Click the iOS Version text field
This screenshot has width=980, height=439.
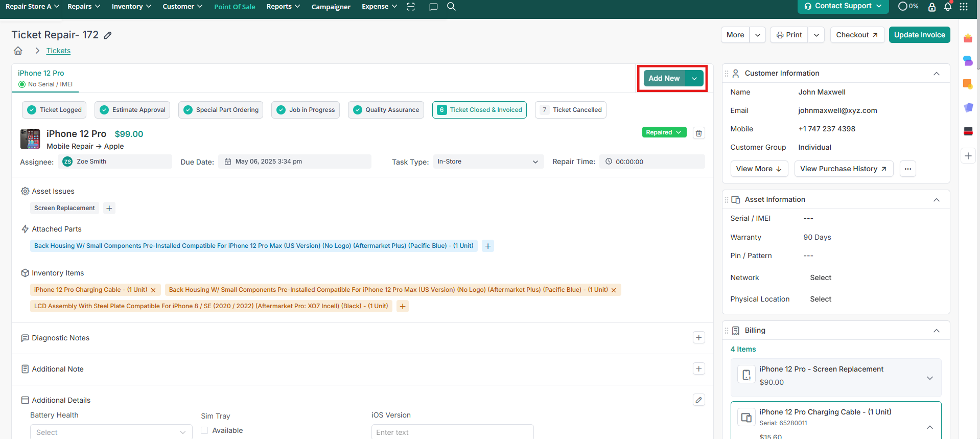[x=453, y=432]
